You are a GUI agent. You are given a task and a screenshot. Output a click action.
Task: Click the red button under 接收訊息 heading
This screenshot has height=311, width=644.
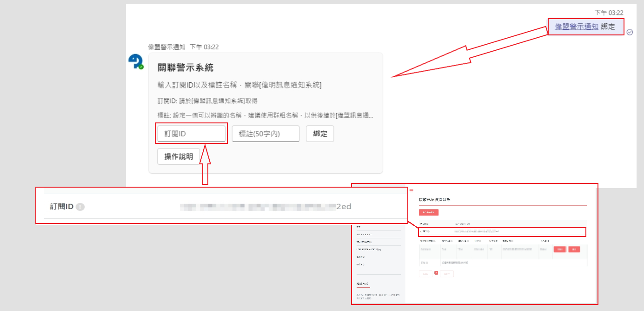pos(429,212)
